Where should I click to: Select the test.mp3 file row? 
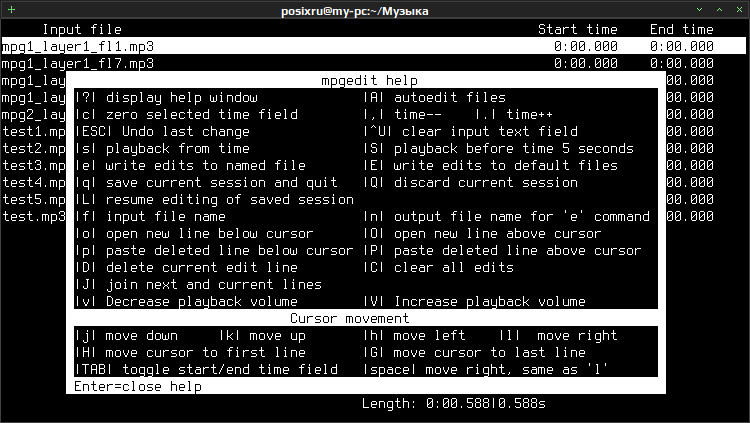pyautogui.click(x=33, y=216)
